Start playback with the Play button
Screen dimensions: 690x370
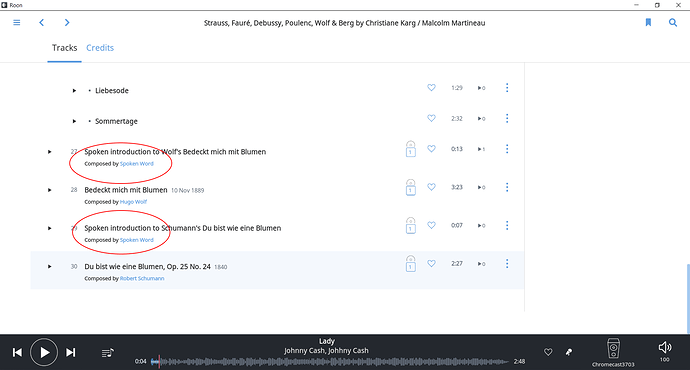(x=44, y=352)
